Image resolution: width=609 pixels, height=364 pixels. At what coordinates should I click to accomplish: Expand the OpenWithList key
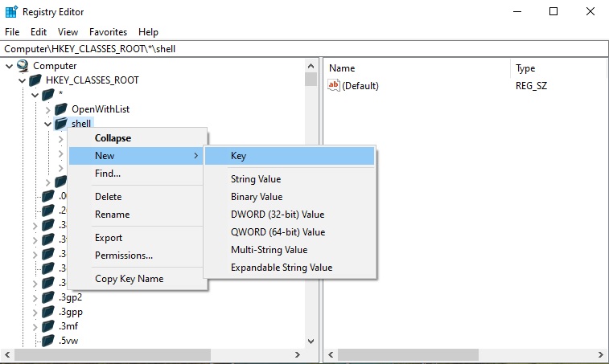[48, 109]
